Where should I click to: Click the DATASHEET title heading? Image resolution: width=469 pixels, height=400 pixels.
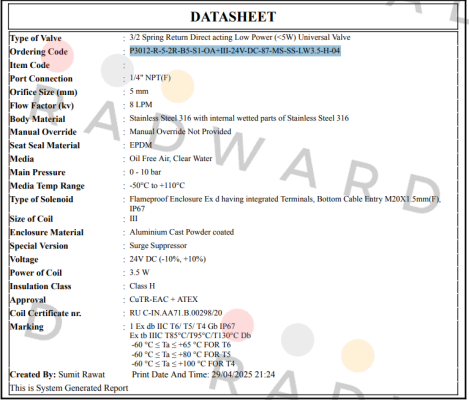pos(233,17)
